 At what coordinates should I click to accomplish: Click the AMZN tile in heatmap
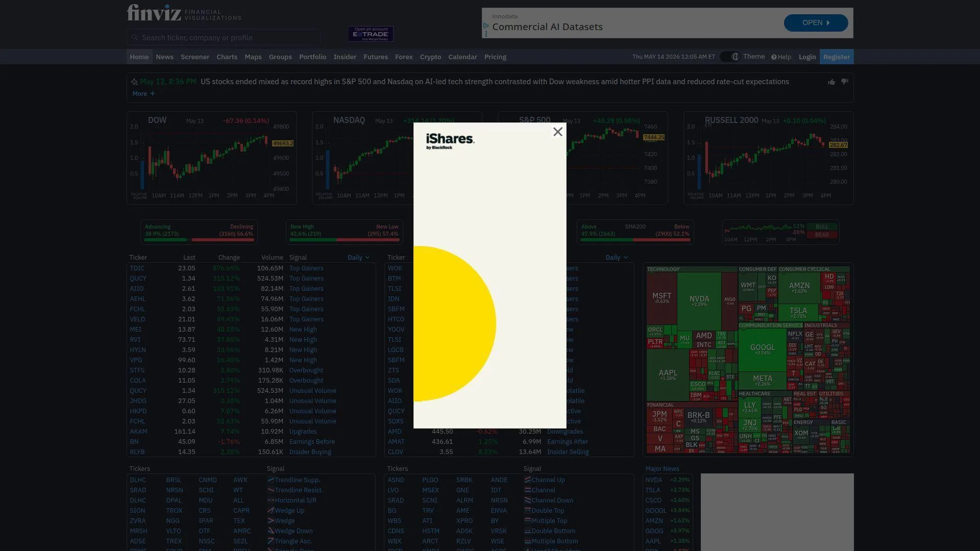(799, 288)
